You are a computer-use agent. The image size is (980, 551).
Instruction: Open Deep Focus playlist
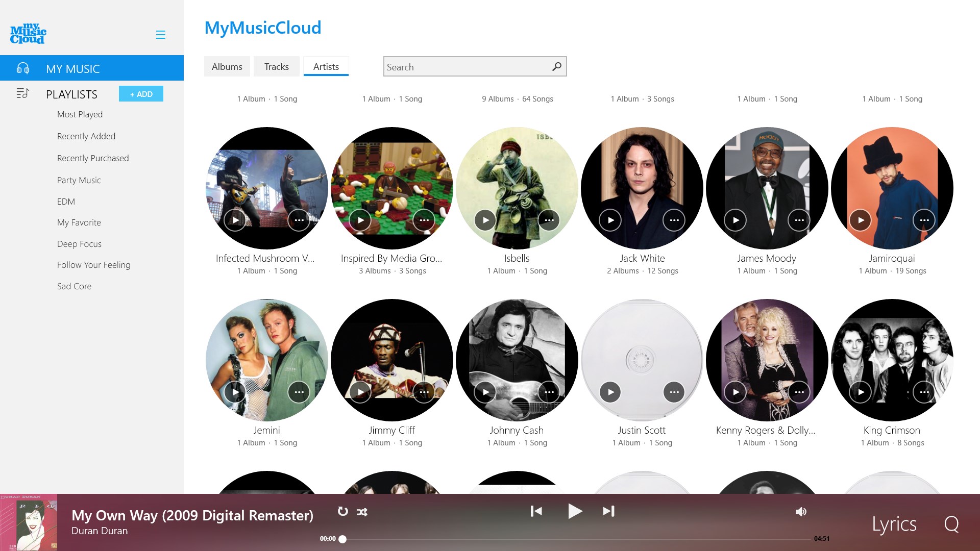[x=79, y=244]
